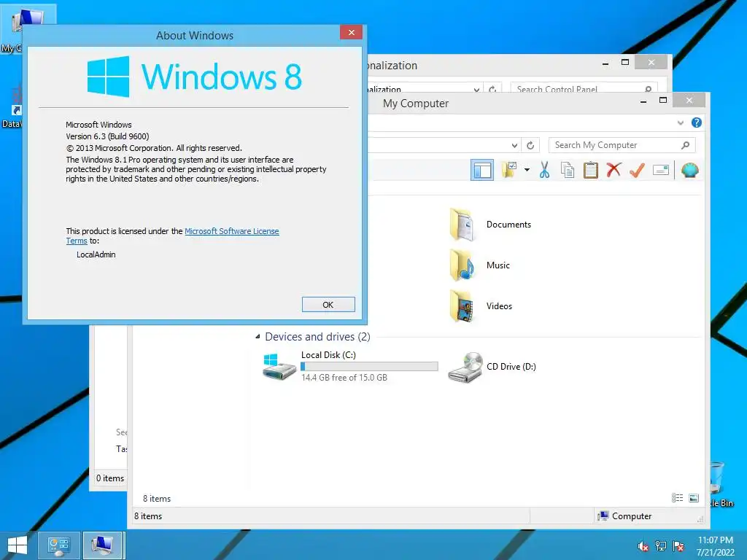Open the My Computer taskbar button

click(x=104, y=545)
